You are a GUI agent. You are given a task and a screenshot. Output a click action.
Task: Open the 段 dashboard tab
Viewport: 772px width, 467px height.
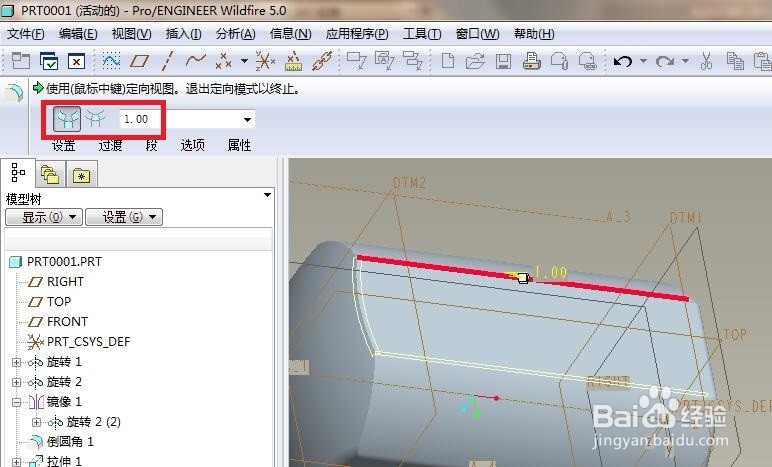[151, 145]
